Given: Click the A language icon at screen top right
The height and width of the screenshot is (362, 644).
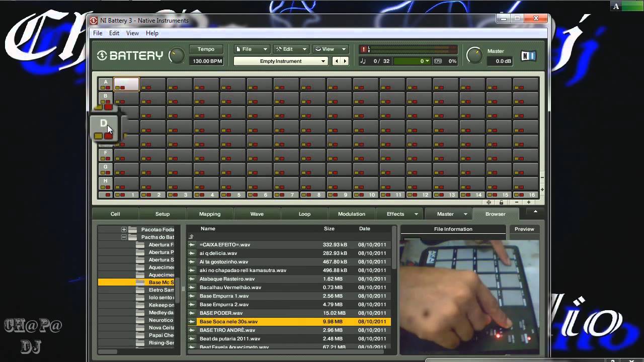Looking at the screenshot, I should click(x=616, y=7).
